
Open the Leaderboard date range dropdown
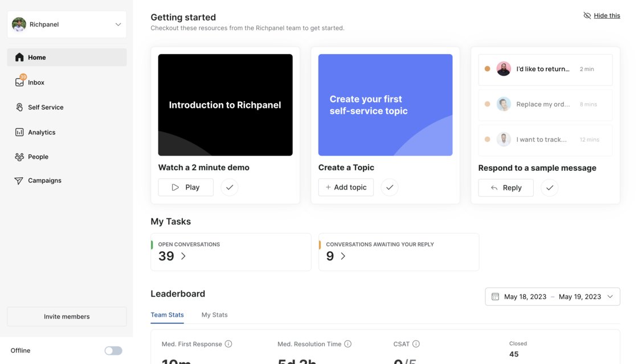click(553, 297)
